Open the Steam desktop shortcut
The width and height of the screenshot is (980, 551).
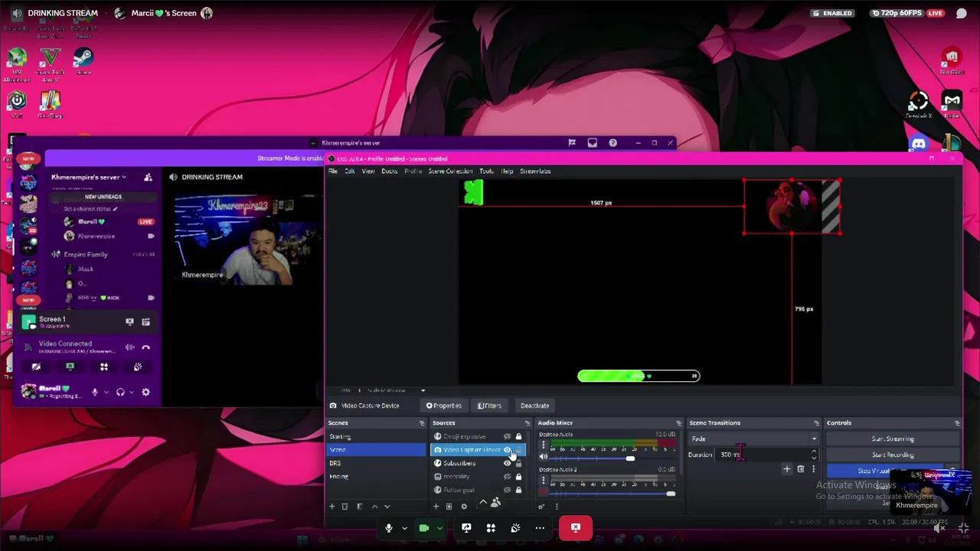83,61
